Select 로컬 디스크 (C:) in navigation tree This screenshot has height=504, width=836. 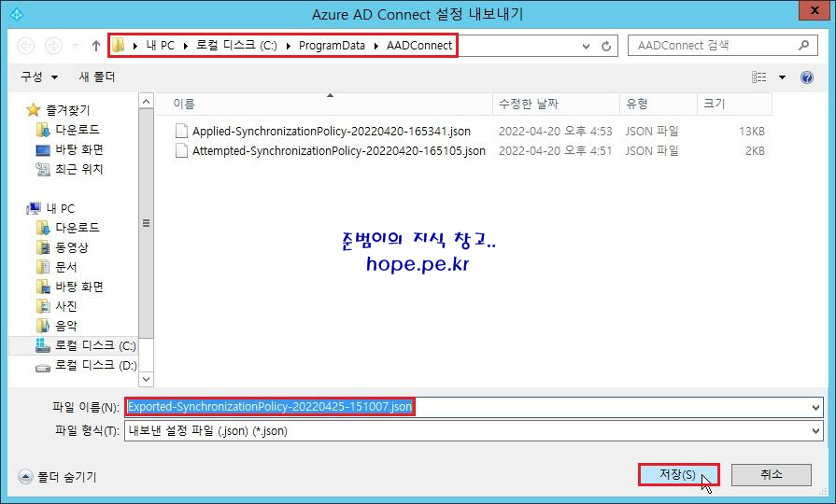(x=95, y=345)
